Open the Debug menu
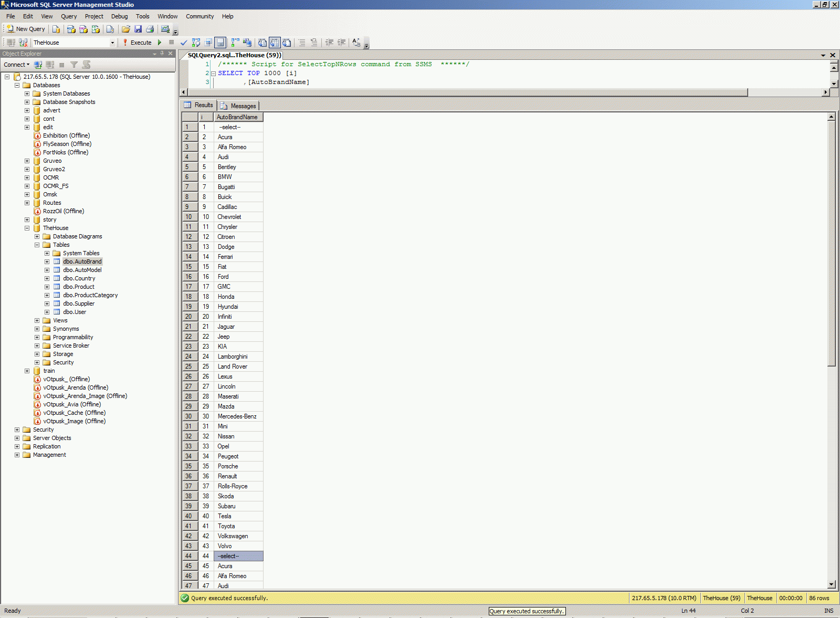The width and height of the screenshot is (840, 618). point(119,16)
